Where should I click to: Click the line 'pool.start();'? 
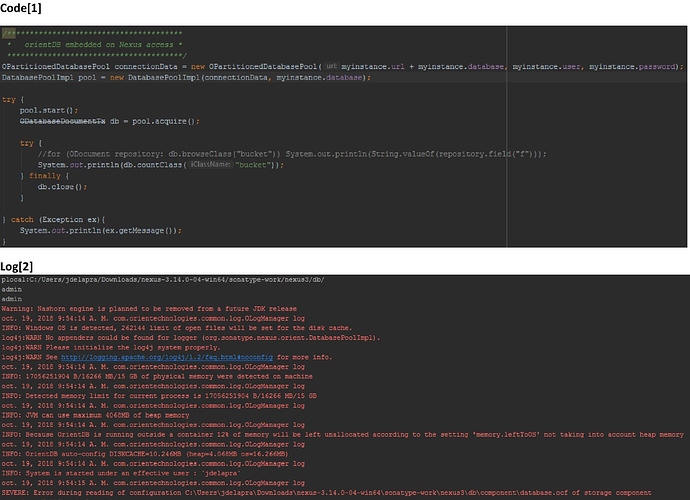point(48,110)
